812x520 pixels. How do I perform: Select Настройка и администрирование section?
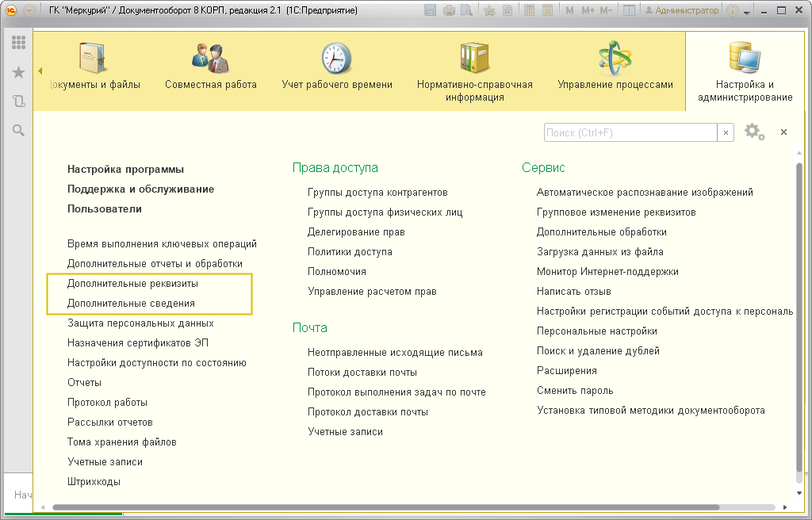[745, 71]
